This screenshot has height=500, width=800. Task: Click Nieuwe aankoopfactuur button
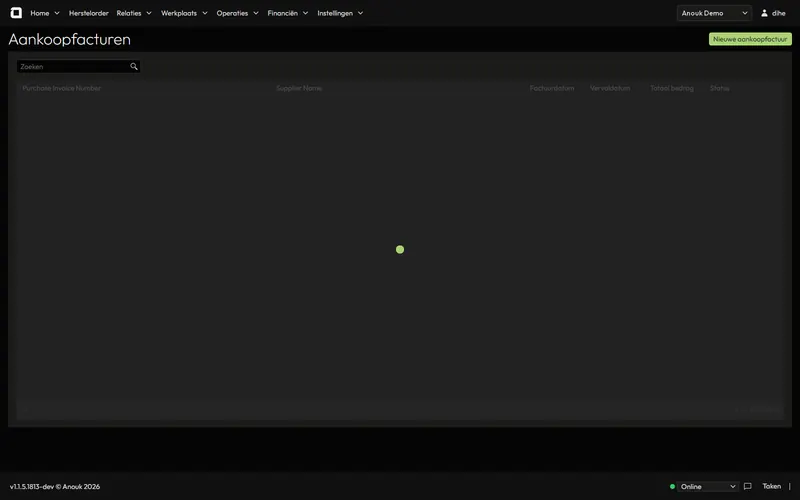point(750,39)
